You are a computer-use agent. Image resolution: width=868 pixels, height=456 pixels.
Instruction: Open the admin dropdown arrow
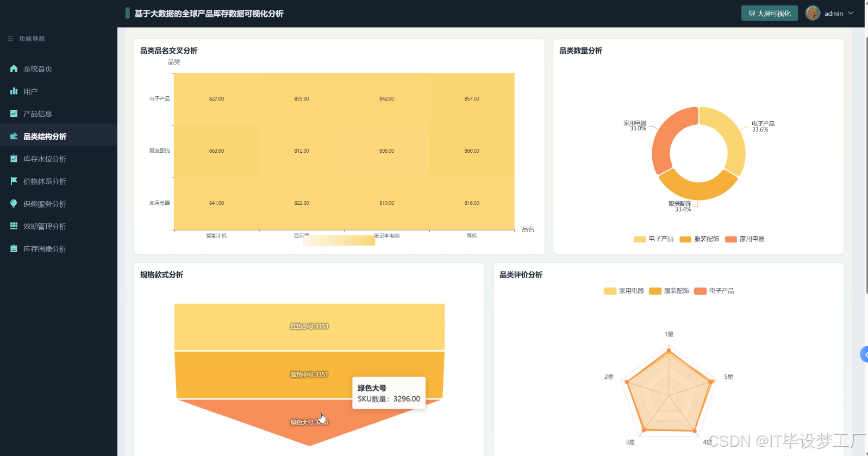point(851,13)
